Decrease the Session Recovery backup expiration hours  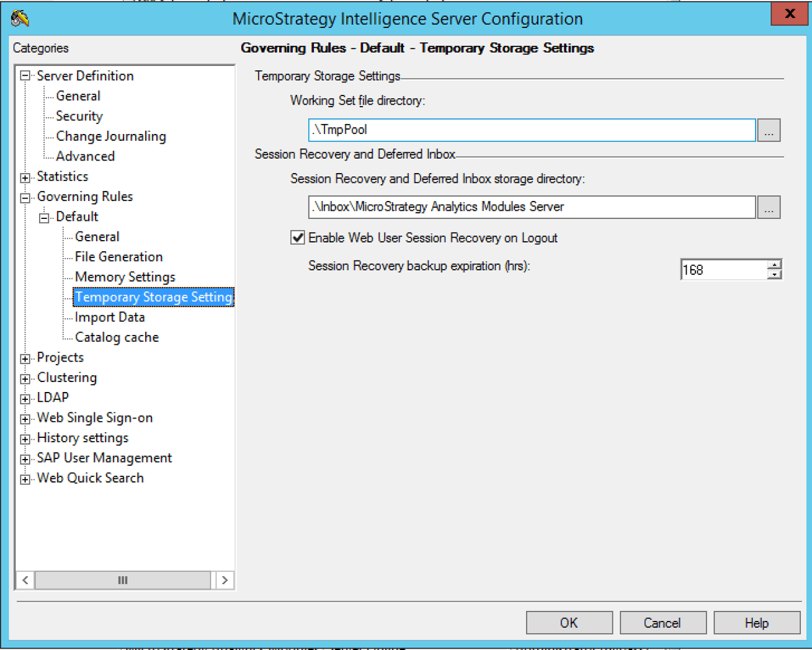coord(774,275)
